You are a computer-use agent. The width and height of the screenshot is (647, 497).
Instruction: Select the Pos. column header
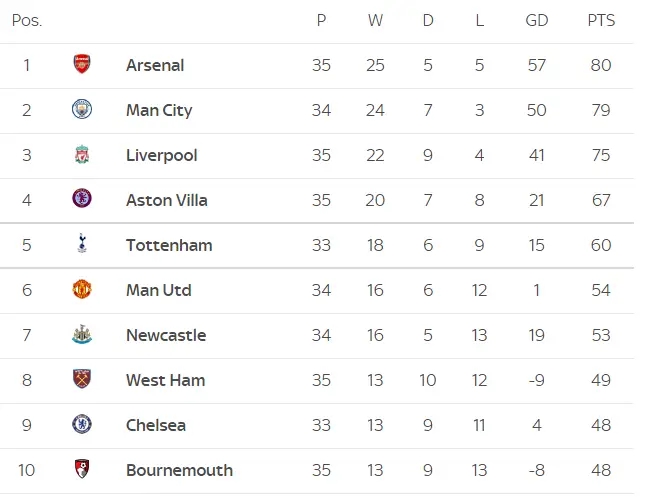click(x=27, y=20)
